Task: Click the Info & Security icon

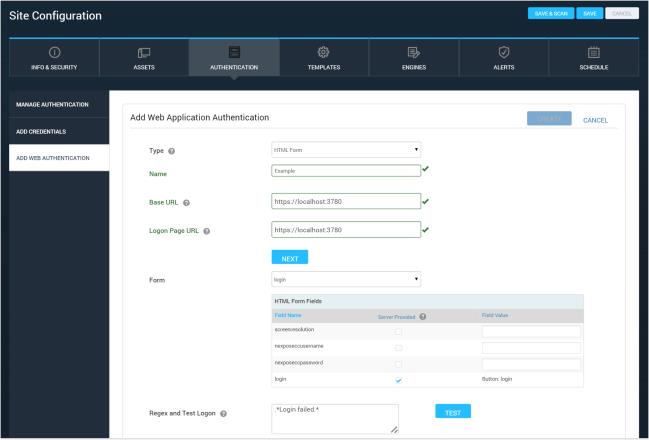Action: point(54,52)
